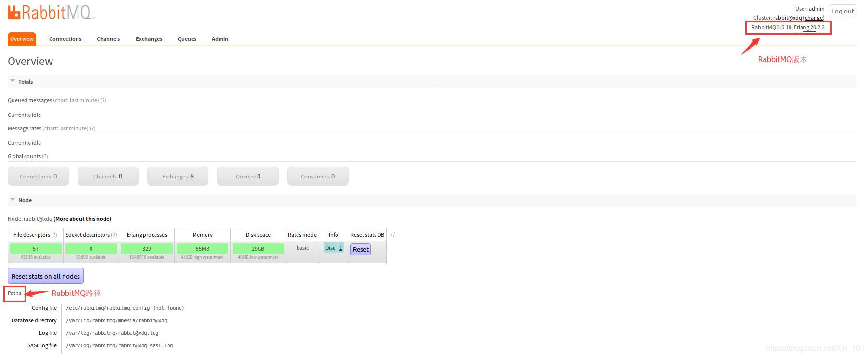Open the Consumers: 0 count box
868x357 pixels.
[x=318, y=176]
